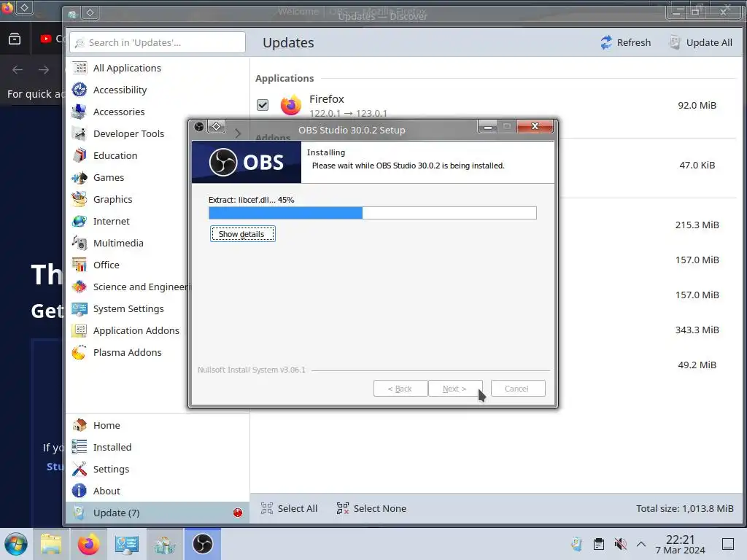Open the Games category icon

tap(80, 178)
